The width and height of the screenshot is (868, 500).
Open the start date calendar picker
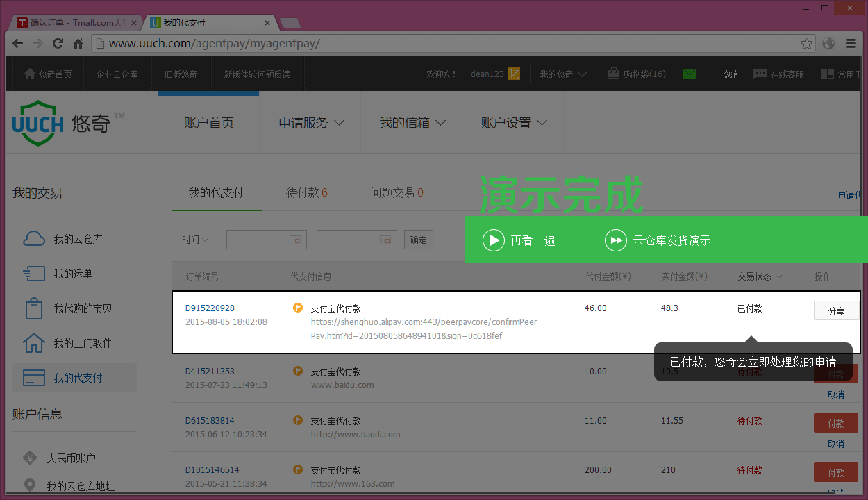(x=295, y=240)
